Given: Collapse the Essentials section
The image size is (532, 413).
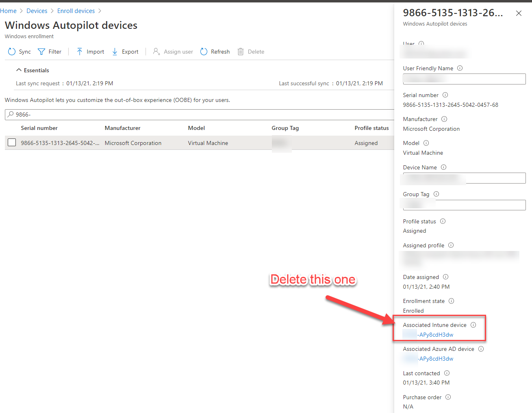Looking at the screenshot, I should pos(33,70).
